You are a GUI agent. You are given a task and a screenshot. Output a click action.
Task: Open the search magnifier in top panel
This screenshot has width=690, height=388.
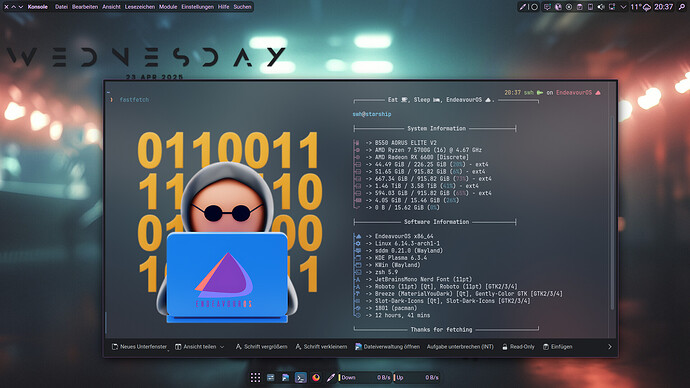tap(682, 7)
